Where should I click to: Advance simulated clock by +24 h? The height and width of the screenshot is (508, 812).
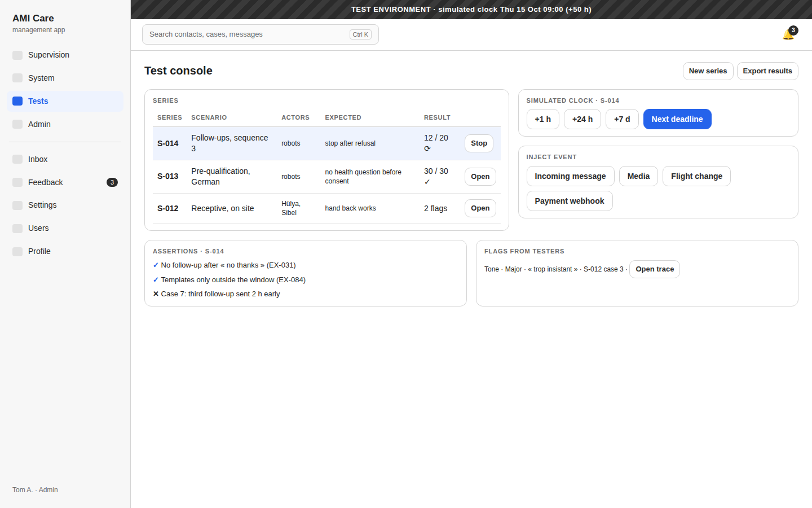click(582, 119)
